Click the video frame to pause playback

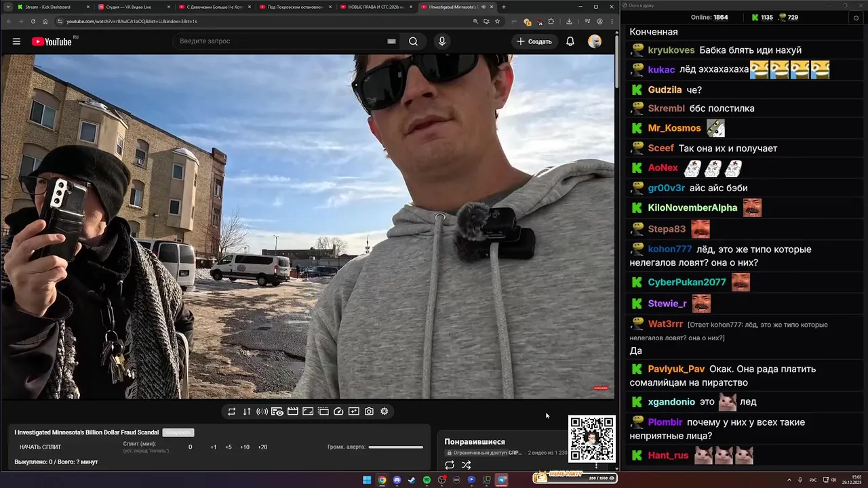tap(307, 226)
